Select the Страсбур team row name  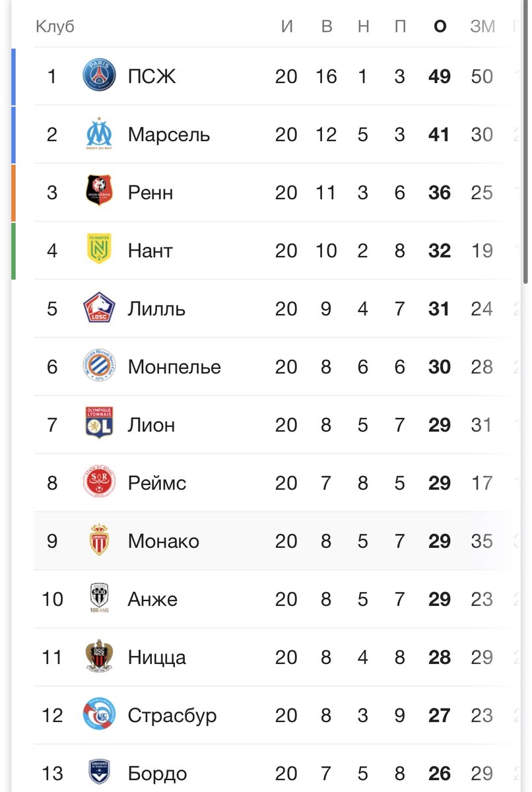172,715
